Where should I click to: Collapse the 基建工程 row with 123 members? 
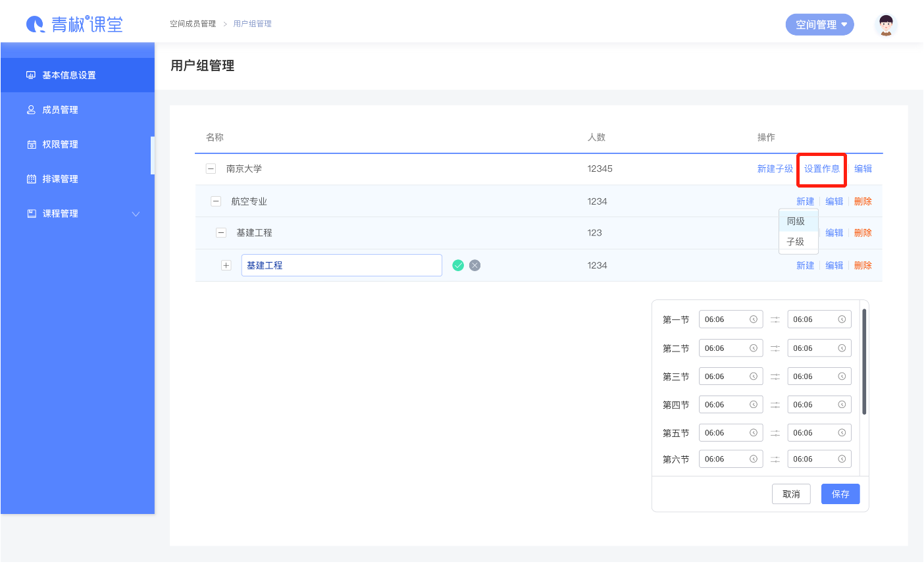pos(221,232)
